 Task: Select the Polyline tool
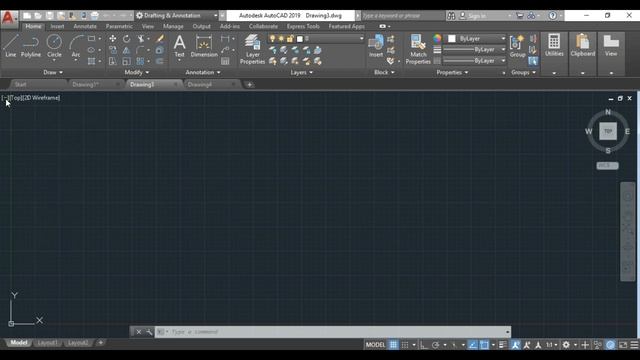point(31,45)
